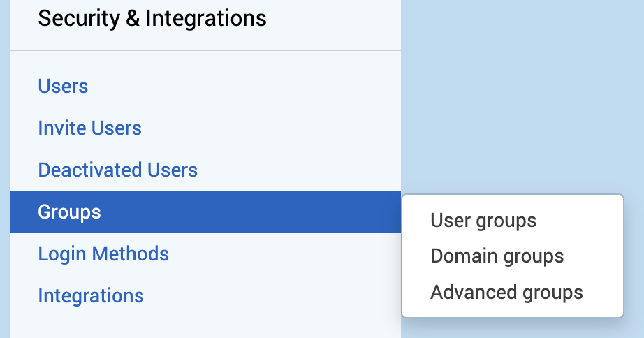Go to Deactivated Users
The width and height of the screenshot is (644, 338).
pos(117,170)
